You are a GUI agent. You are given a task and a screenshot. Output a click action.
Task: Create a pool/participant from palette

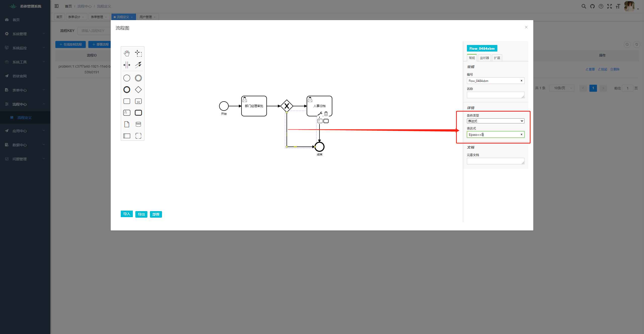[127, 136]
